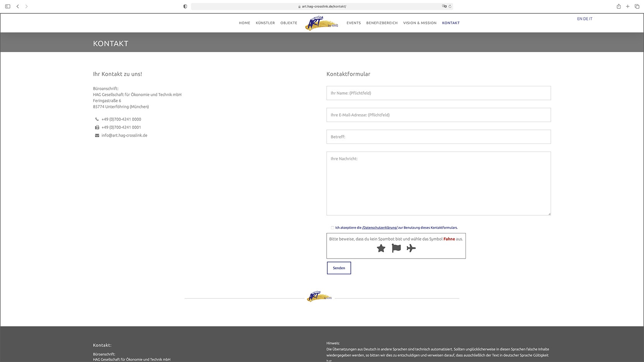
Task: Select the star symbol in captcha
Action: click(381, 248)
